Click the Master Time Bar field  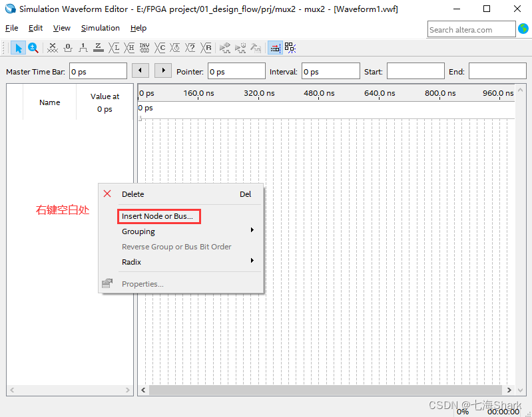point(98,71)
